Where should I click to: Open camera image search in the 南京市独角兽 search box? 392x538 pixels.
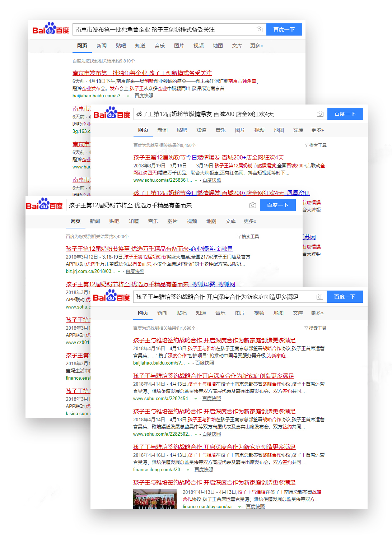click(x=259, y=30)
